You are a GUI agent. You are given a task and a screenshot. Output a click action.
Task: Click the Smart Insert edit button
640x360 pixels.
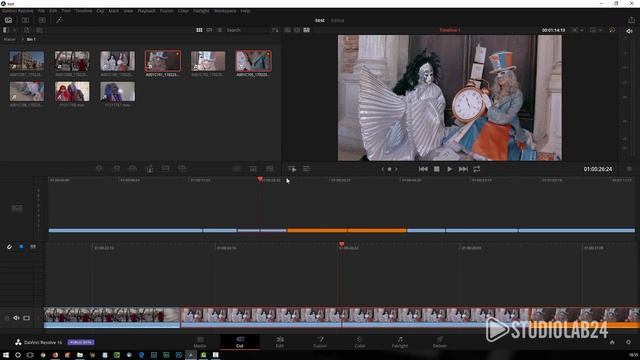click(99, 169)
